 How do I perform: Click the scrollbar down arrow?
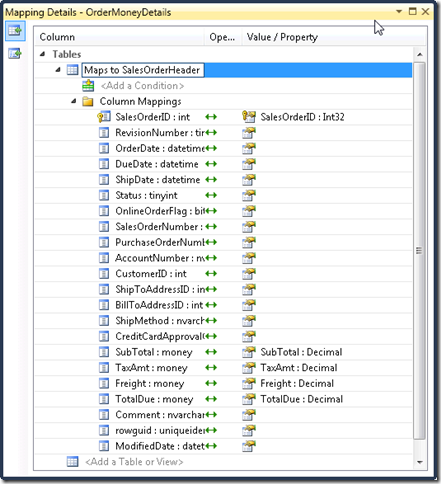[x=420, y=462]
